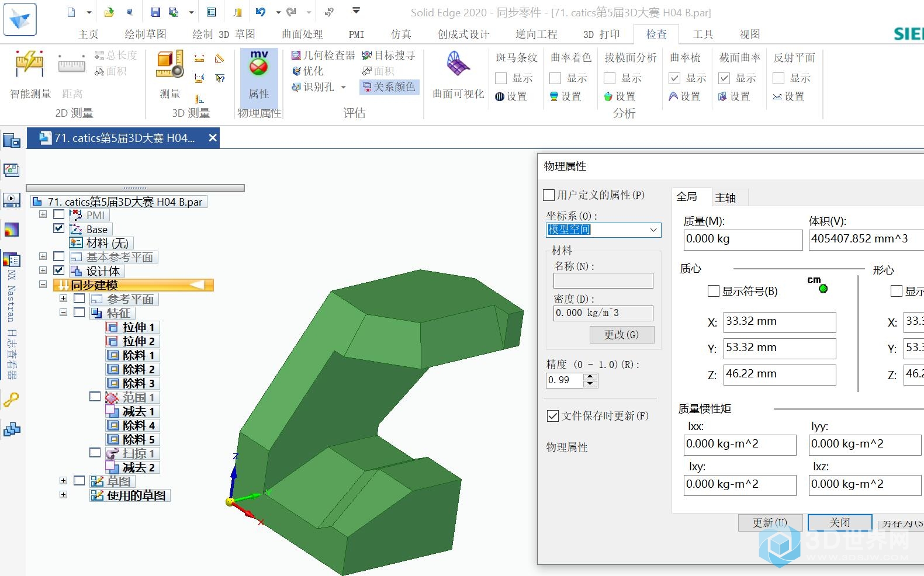Uncheck 曲率梳 显示 checkbox
The height and width of the screenshot is (576, 924).
pos(674,78)
